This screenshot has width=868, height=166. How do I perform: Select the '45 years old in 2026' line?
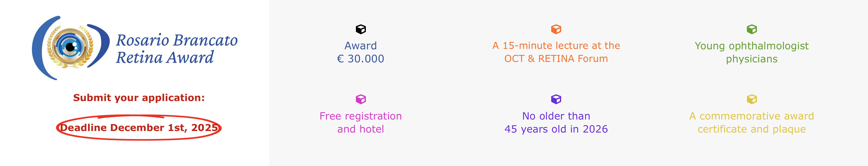(x=556, y=129)
